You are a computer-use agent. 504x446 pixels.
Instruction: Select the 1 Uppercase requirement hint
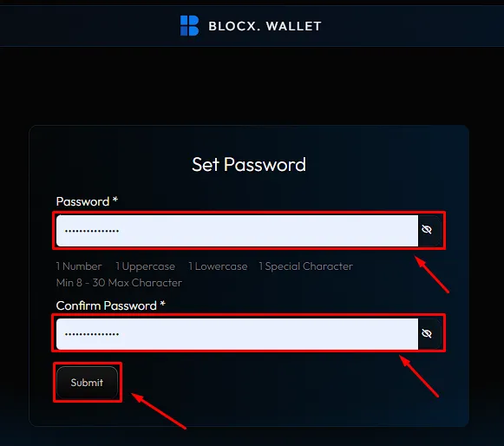(x=145, y=266)
